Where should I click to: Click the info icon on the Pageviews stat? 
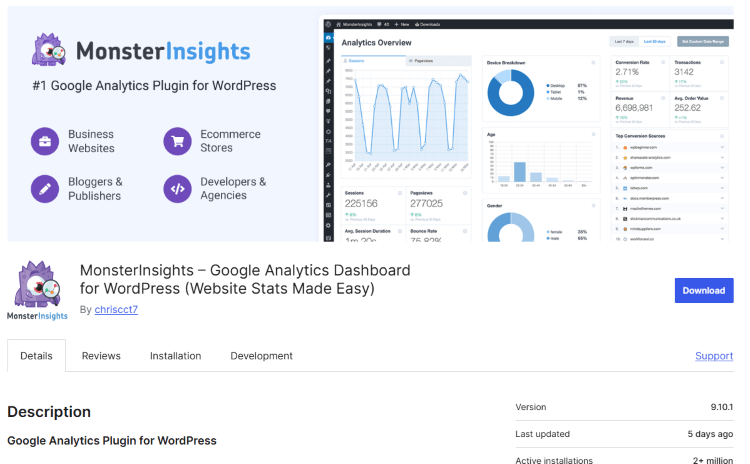464,193
